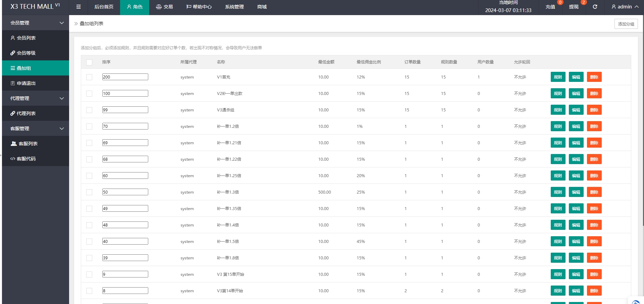Click 编辑 button for V3通杀组
The height and width of the screenshot is (304, 644).
click(576, 110)
